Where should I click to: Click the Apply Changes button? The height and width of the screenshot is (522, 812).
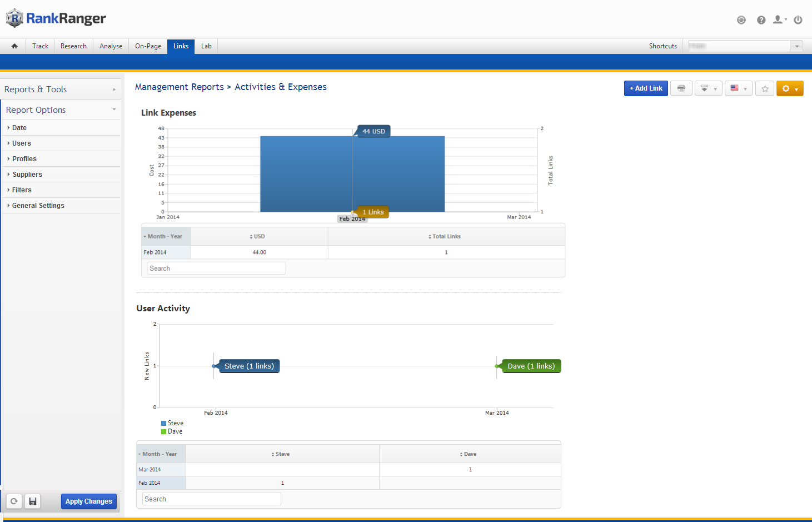(89, 501)
